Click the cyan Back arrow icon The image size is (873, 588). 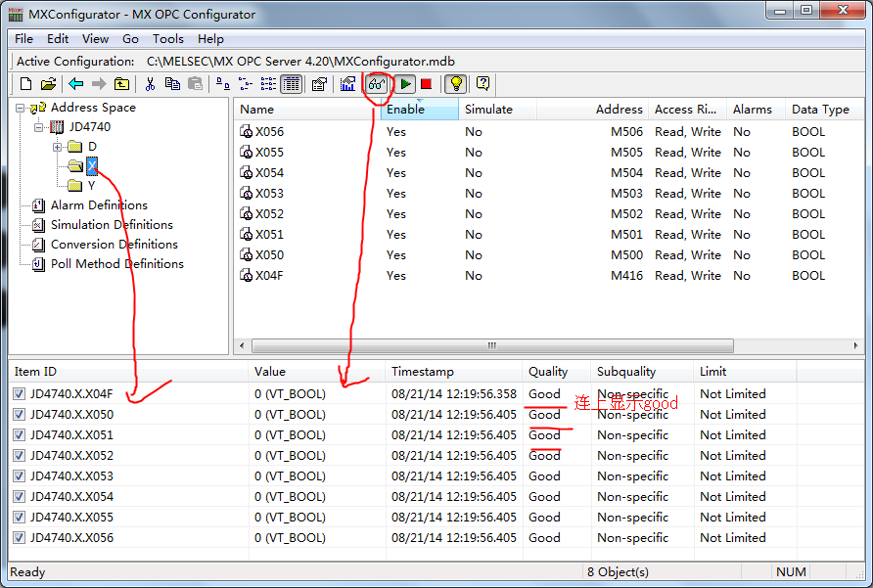click(x=75, y=84)
